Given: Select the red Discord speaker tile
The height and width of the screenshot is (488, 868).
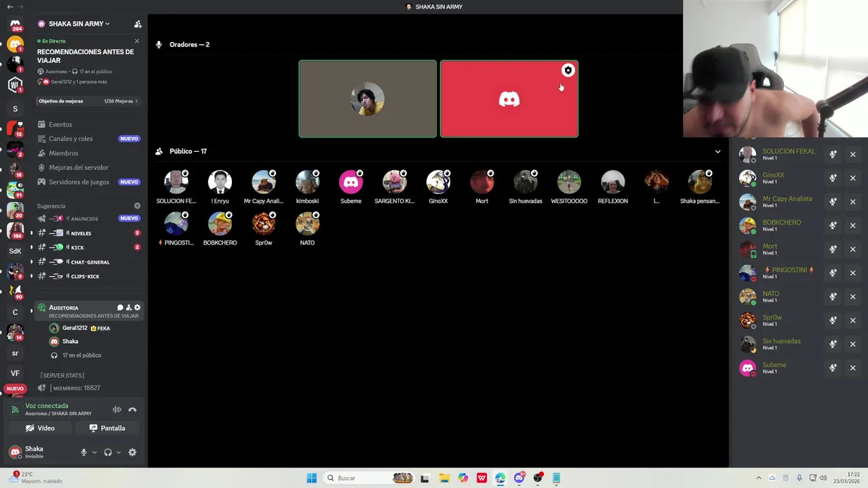Looking at the screenshot, I should point(509,99).
